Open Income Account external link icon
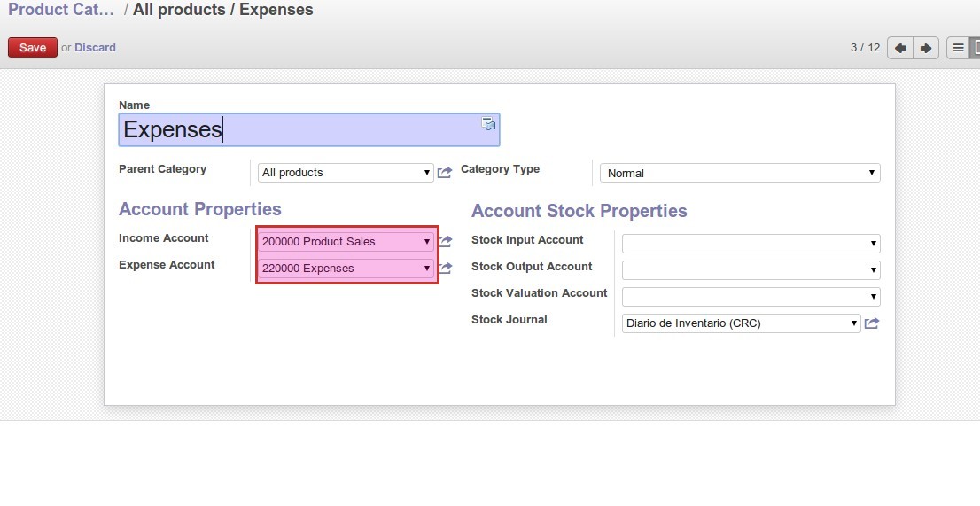Screen dimensions: 980x506 [x=446, y=241]
